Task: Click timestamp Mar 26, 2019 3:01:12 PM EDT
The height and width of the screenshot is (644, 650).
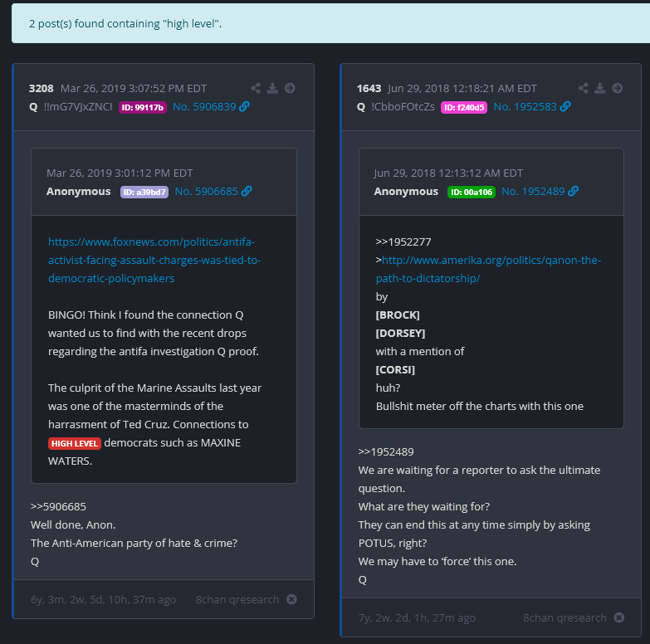Action: pyautogui.click(x=120, y=173)
